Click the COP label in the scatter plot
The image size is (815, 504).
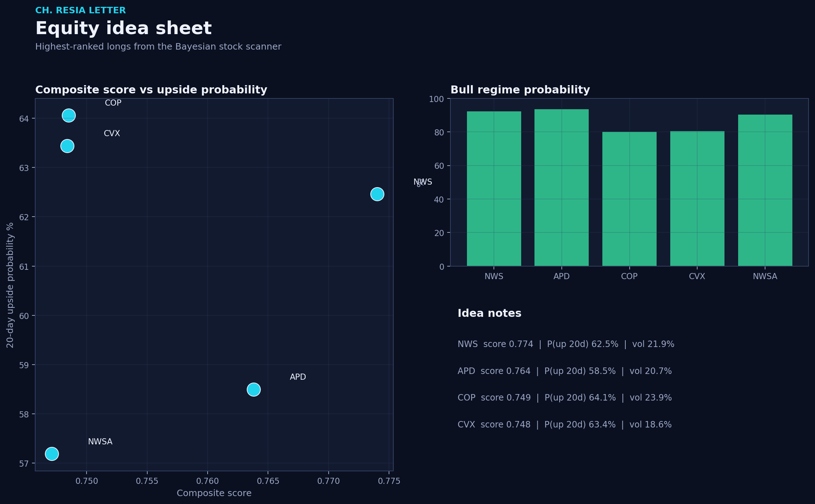[113, 103]
